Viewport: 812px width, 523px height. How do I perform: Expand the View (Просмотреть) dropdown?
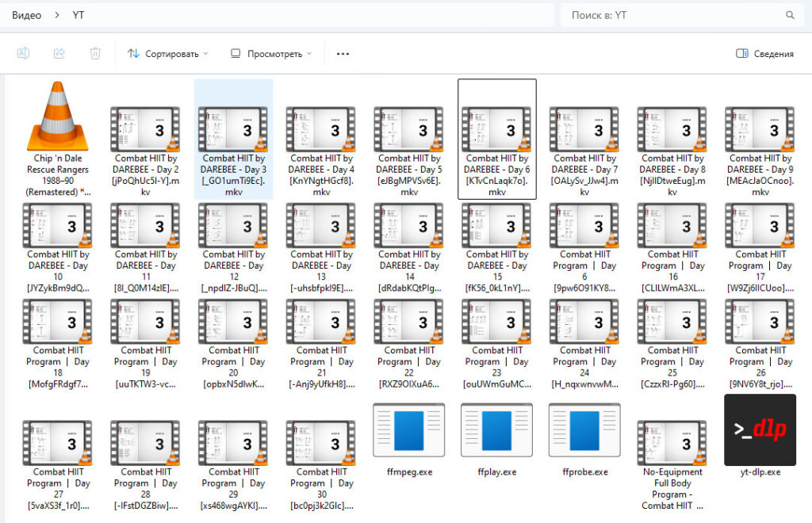270,54
